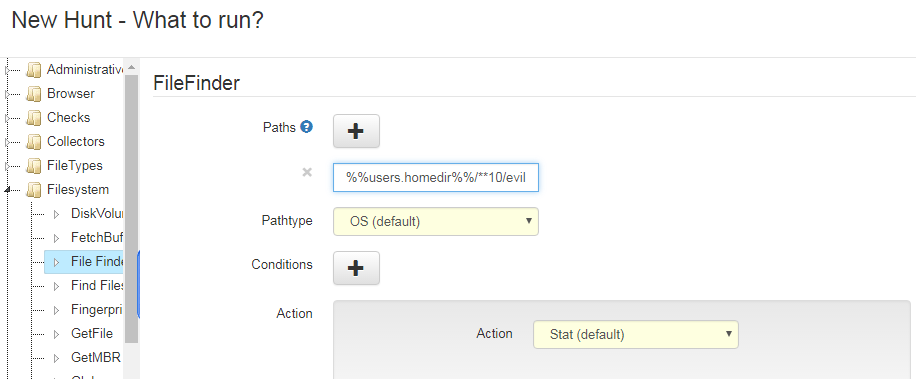Open the Pathtype OS (default) dropdown
The image size is (916, 379).
pos(436,222)
